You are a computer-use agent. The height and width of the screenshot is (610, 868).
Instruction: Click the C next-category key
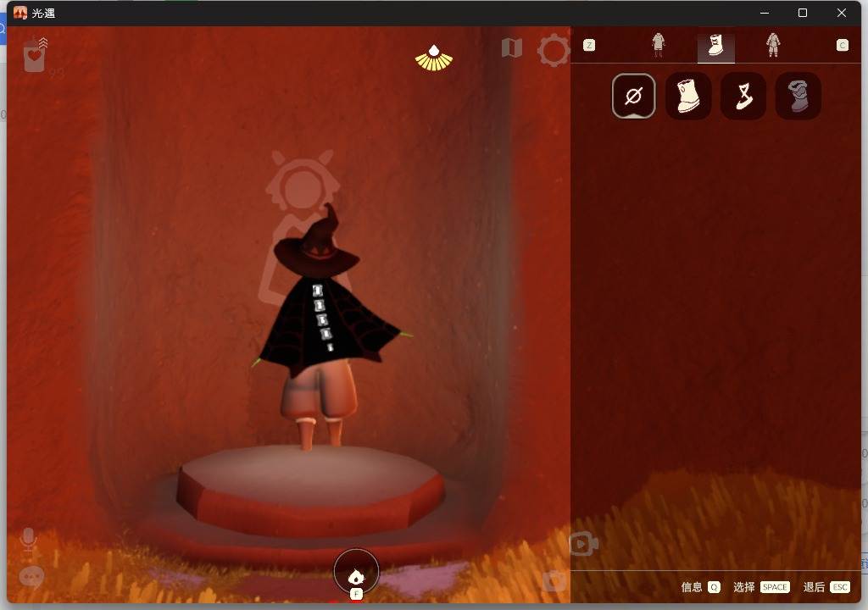point(842,46)
